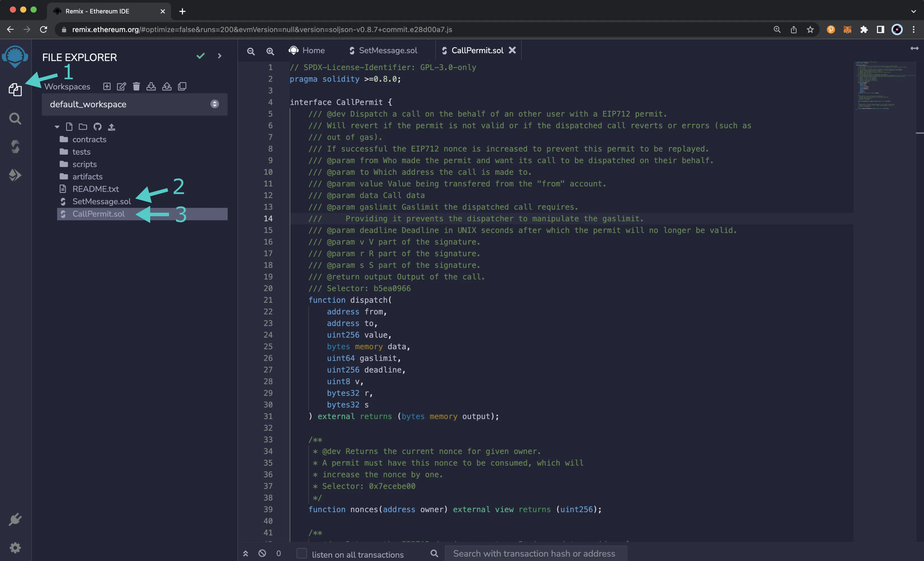Publish to GitHub gist icon
The image size is (924, 561).
click(x=97, y=127)
